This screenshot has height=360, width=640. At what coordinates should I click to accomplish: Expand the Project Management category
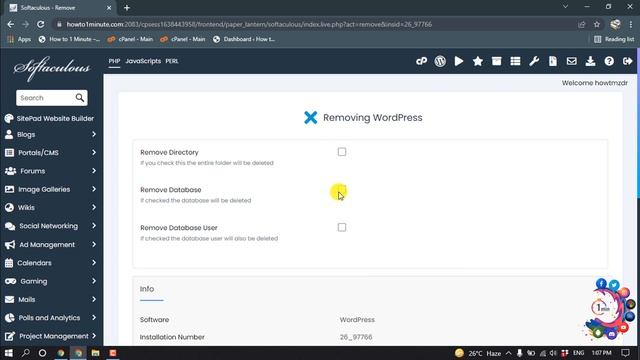coord(51,336)
